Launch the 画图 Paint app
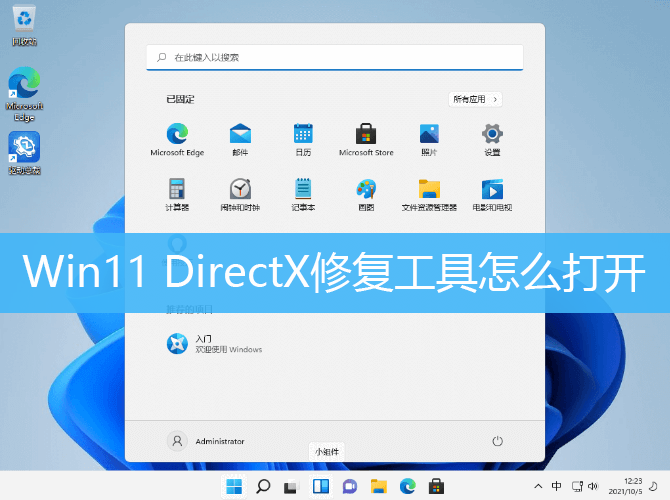 coord(366,190)
